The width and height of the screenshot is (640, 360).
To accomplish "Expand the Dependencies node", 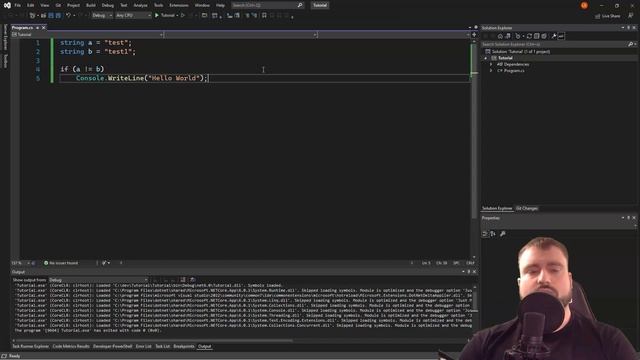I will [x=491, y=64].
